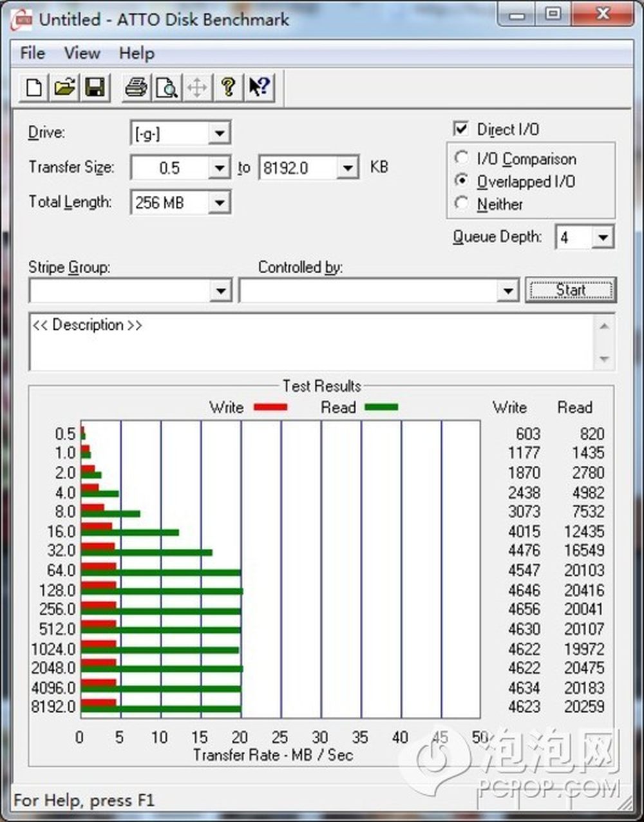Click the read value 12435
Viewport: 644px width, 822px height.
coord(584,531)
